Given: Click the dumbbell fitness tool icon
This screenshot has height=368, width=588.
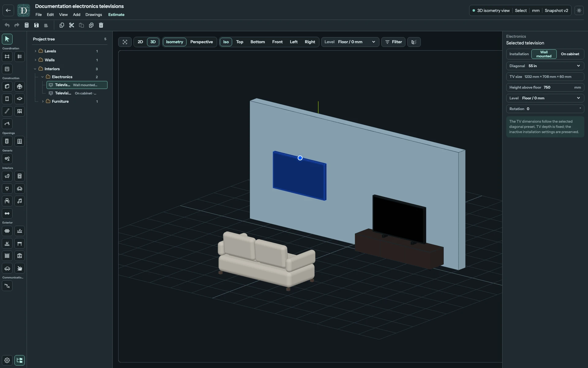Looking at the screenshot, I should tap(7, 213).
